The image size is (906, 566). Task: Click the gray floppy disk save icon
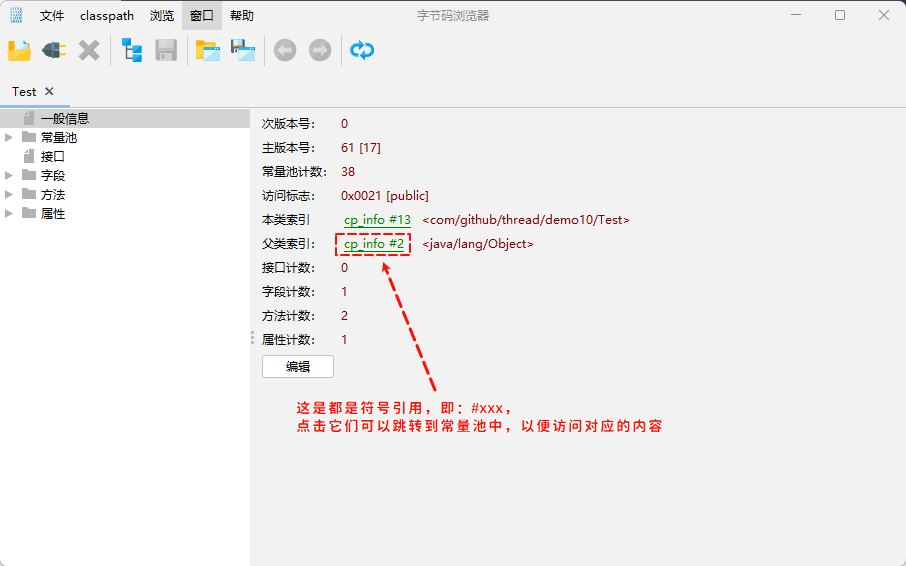pos(166,50)
